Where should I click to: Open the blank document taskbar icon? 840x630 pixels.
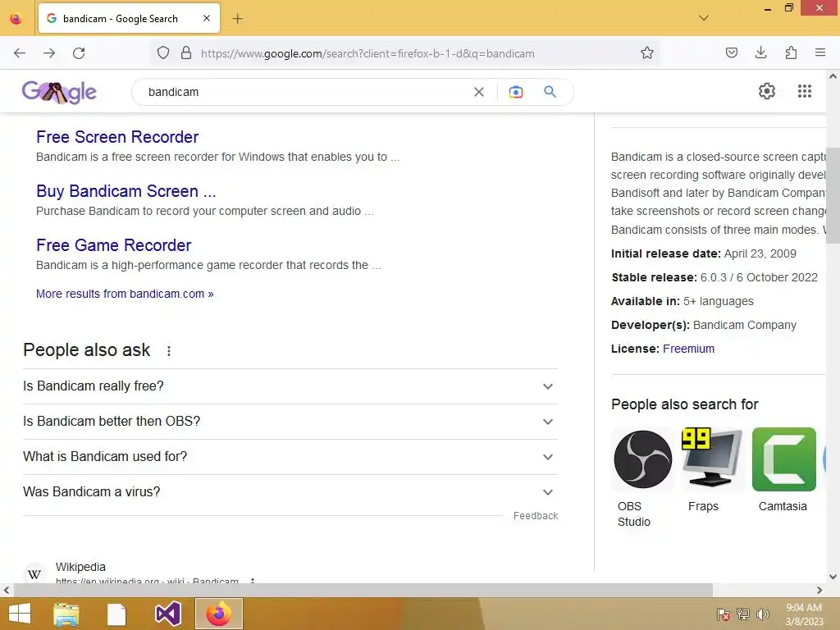coord(116,614)
